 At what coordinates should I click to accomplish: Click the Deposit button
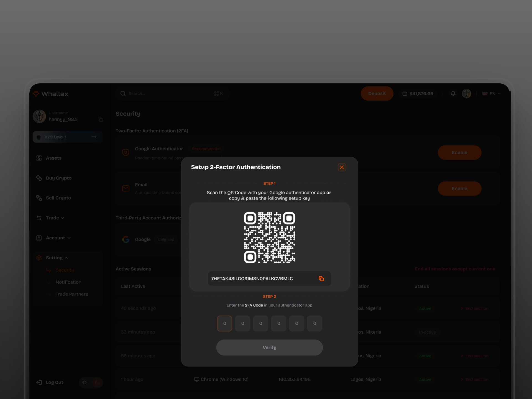(377, 94)
